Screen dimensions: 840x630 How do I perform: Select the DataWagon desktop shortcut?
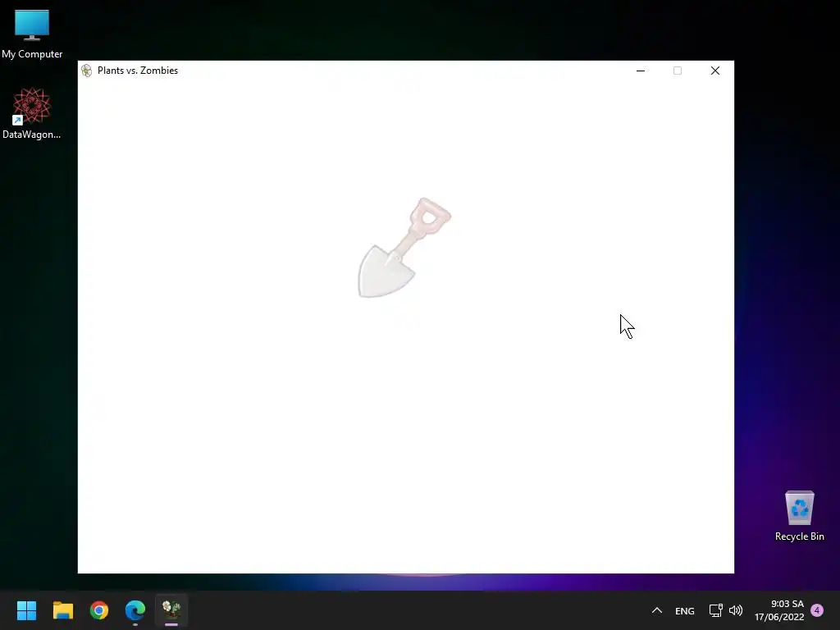pyautogui.click(x=32, y=113)
